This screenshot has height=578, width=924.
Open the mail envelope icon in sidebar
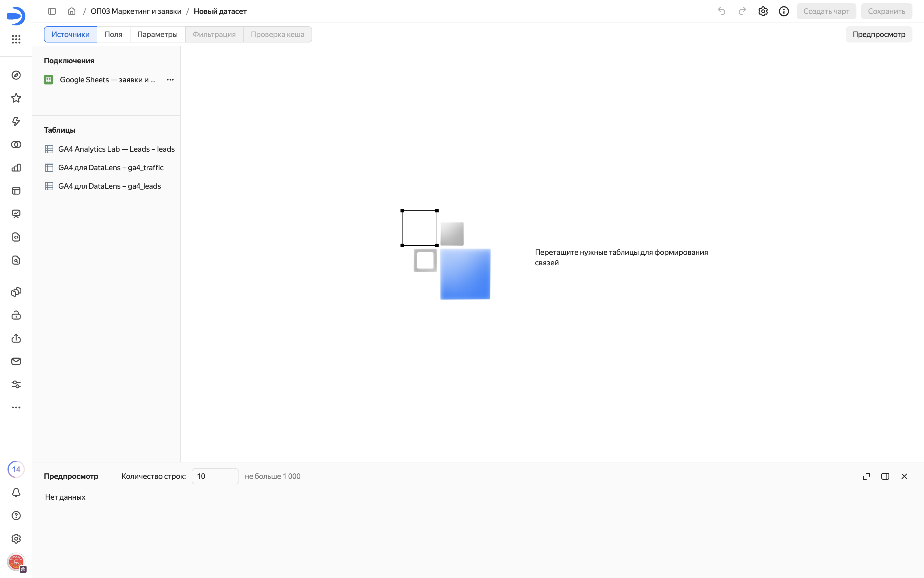(x=16, y=361)
